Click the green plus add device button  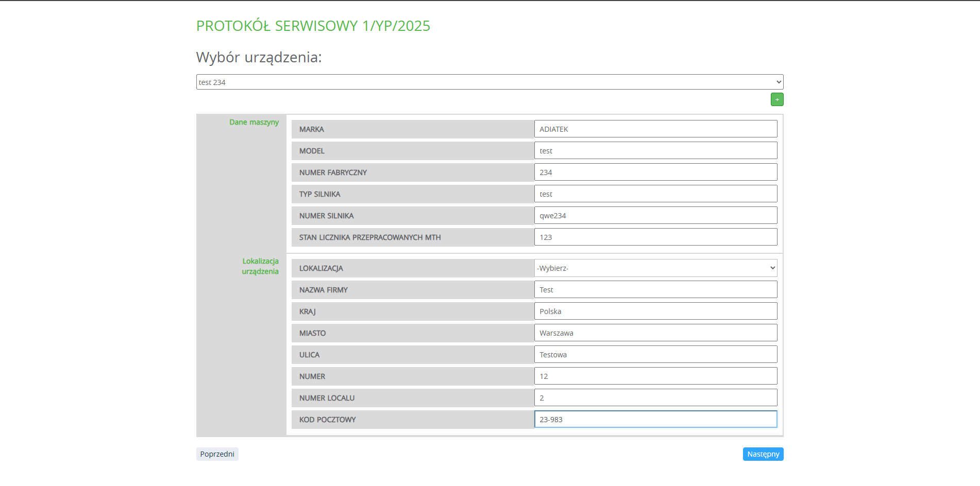point(776,99)
